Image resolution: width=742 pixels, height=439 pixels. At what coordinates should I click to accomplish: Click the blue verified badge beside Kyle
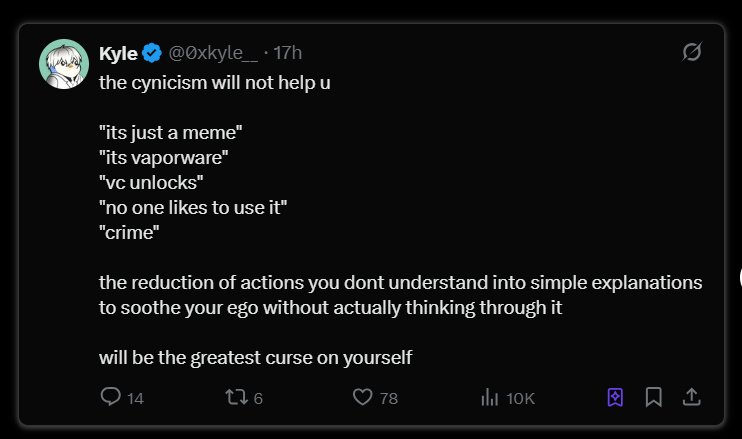152,52
